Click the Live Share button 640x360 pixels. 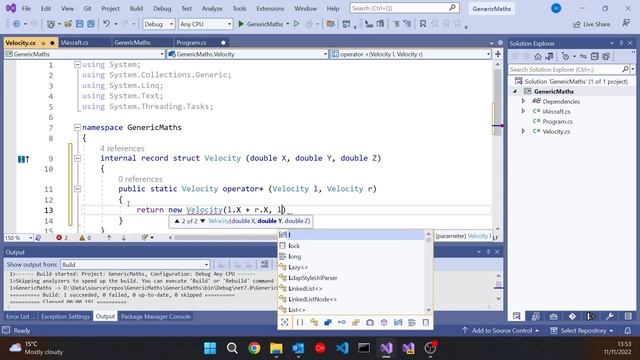click(x=591, y=24)
